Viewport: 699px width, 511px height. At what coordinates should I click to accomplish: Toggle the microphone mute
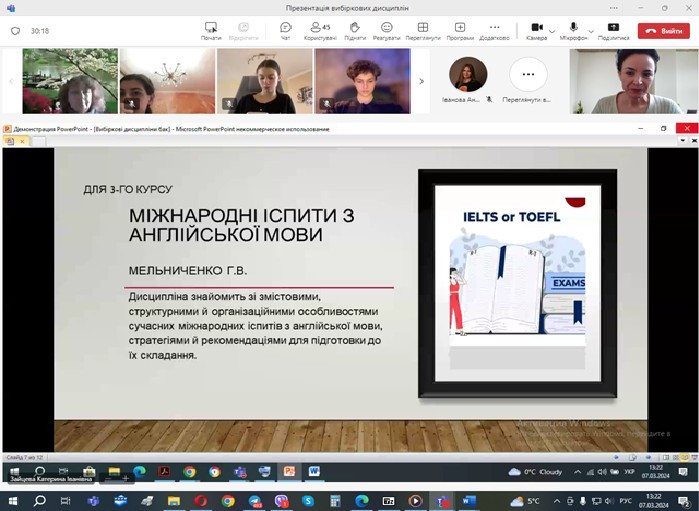tap(573, 29)
